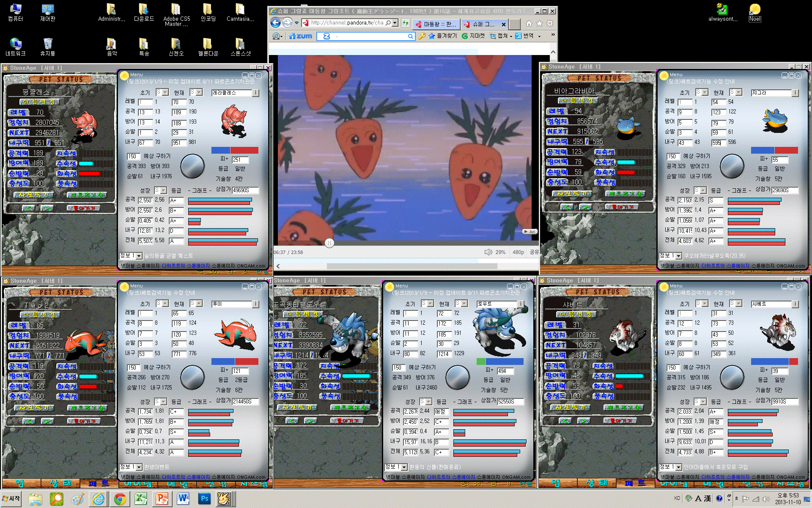Select the 슈퍼 그... browser tab
The height and width of the screenshot is (508, 812).
point(484,24)
